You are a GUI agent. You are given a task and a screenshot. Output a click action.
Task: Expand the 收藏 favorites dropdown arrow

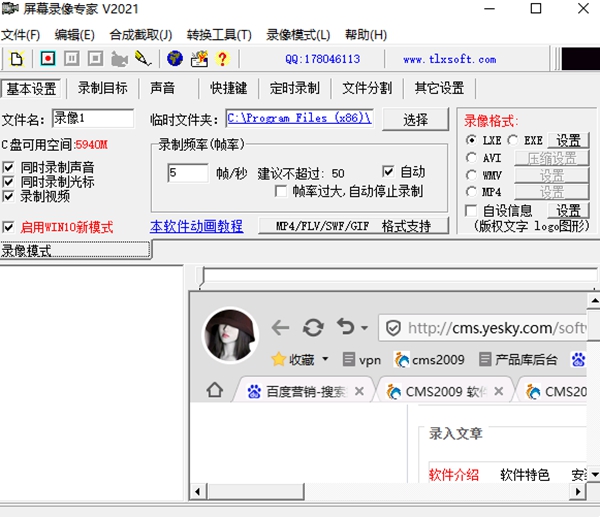(x=324, y=360)
